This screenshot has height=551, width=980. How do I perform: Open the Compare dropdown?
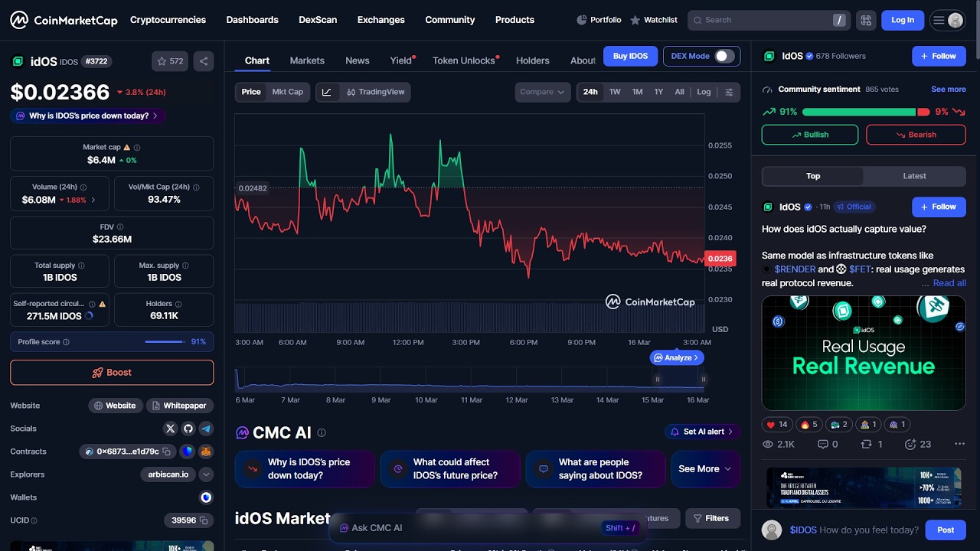(543, 92)
